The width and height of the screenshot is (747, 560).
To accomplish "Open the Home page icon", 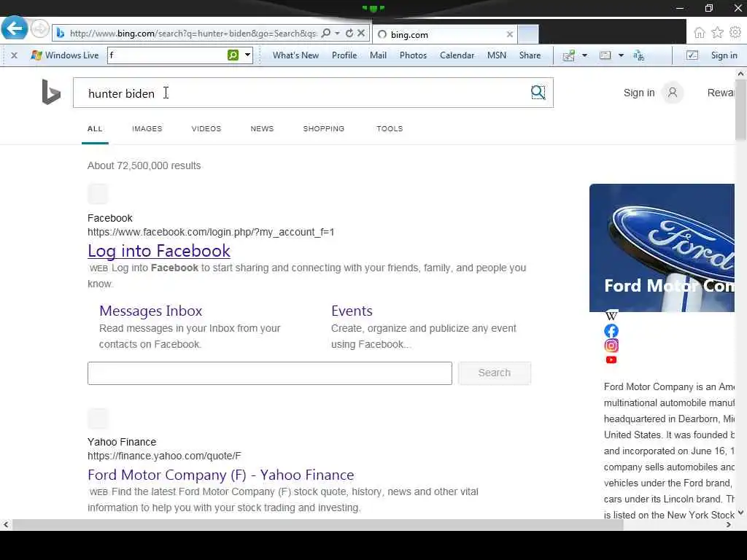I will click(700, 32).
